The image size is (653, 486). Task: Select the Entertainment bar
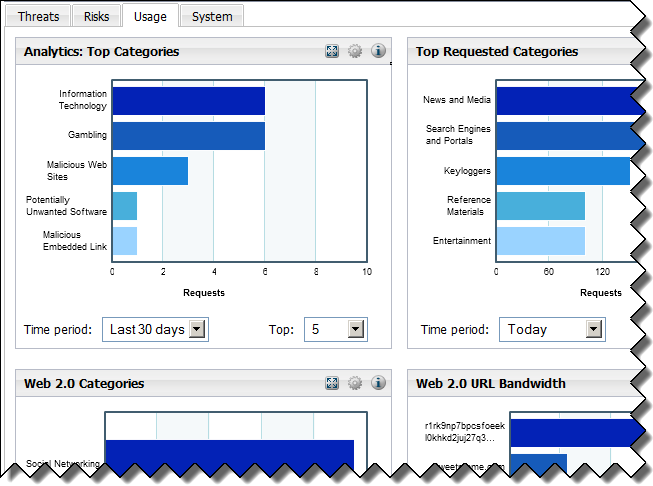(x=541, y=241)
